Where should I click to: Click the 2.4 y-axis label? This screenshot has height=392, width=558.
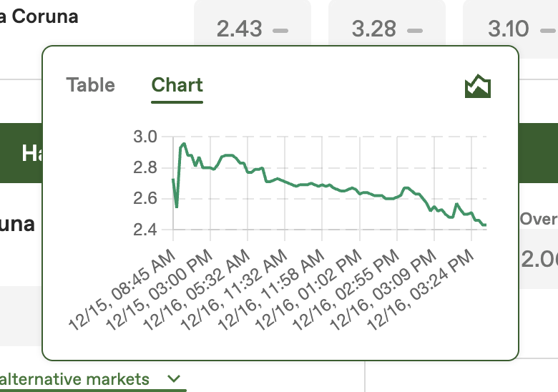[x=145, y=230]
